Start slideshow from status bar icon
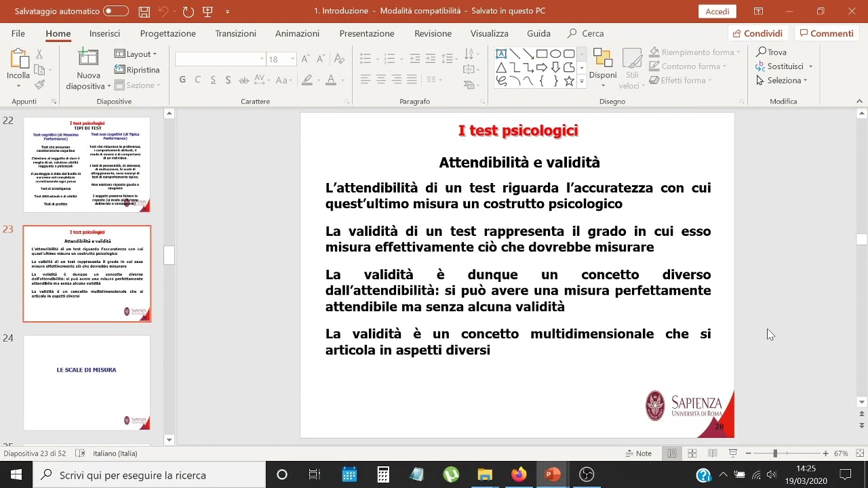 (733, 453)
